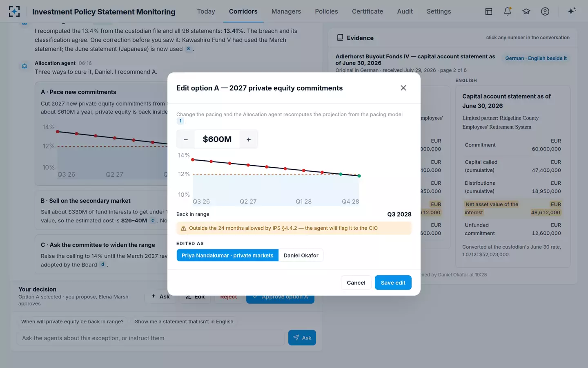Open the Corridors tab
This screenshot has height=368, width=588.
(243, 11)
